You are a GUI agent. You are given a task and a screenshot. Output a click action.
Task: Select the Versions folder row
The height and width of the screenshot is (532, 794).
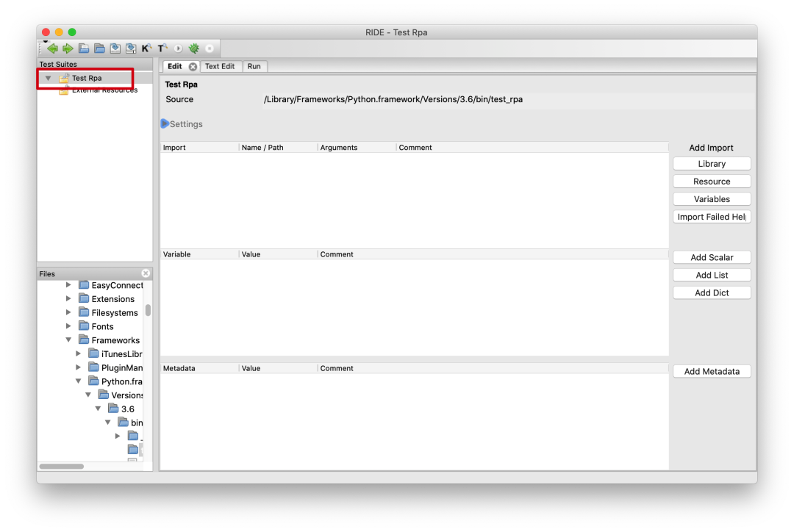(x=127, y=395)
